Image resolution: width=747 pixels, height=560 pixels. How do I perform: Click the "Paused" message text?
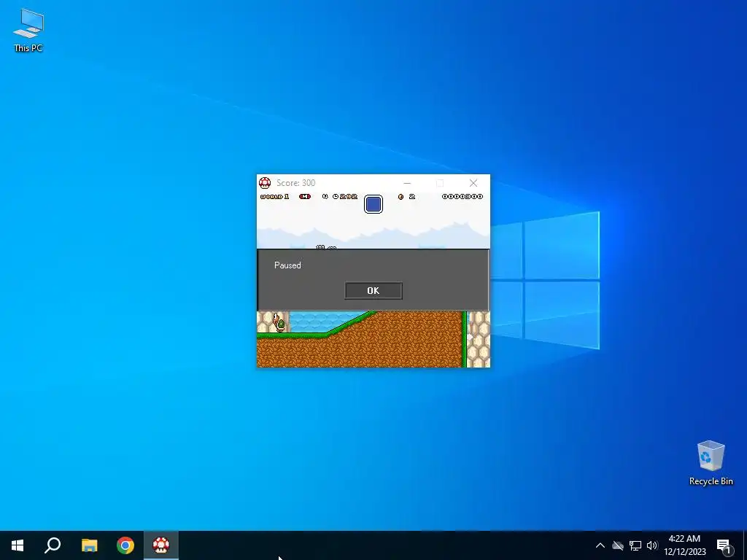click(x=287, y=265)
